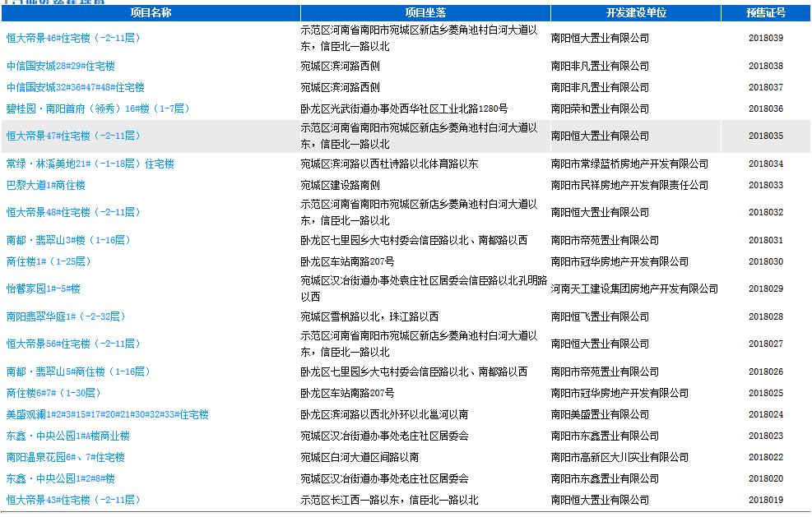Click developer 南阳市高新区大川实业有限公司
This screenshot has width=812, height=517.
click(619, 457)
